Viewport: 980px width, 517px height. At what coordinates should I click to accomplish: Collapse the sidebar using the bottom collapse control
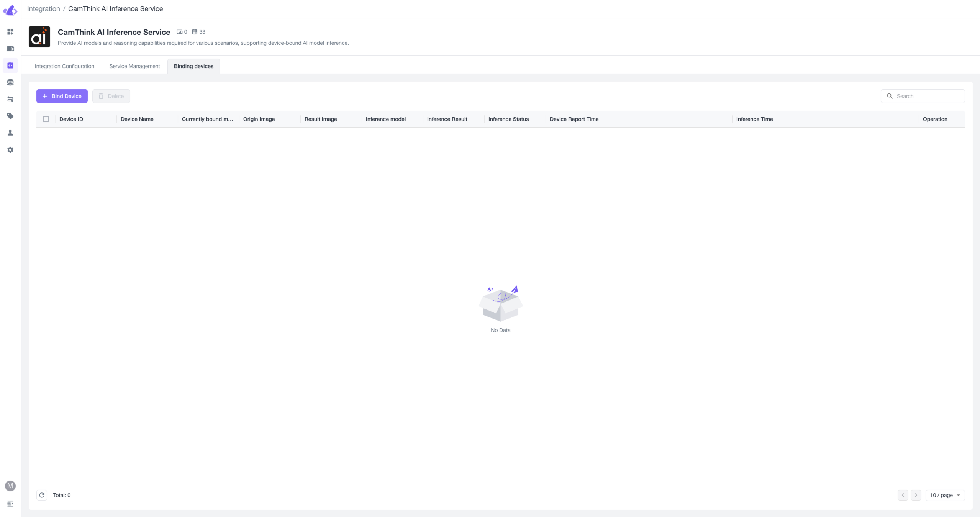(x=10, y=503)
